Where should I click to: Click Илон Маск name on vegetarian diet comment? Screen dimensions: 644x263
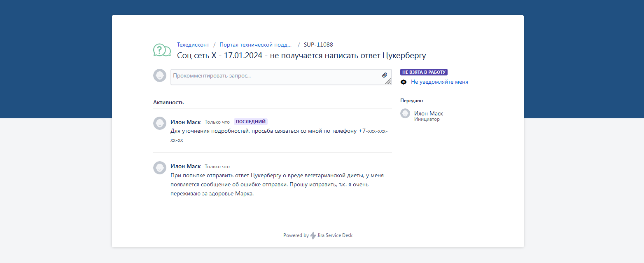[186, 167]
